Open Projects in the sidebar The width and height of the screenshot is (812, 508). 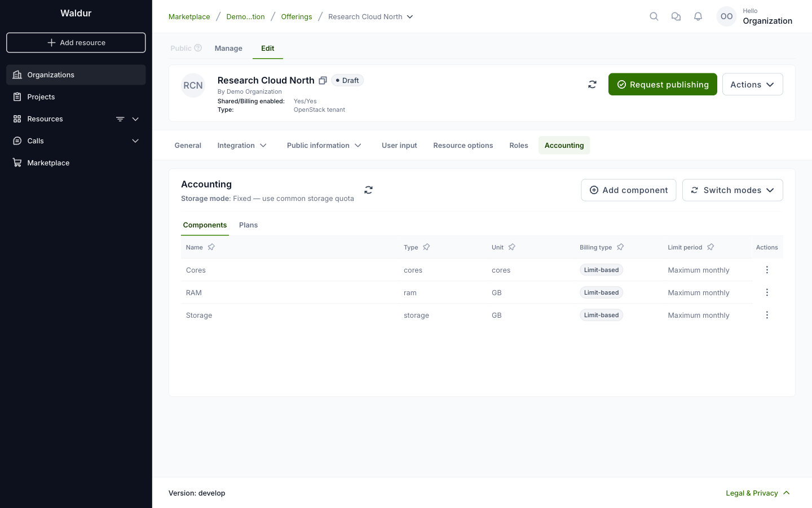pyautogui.click(x=76, y=97)
